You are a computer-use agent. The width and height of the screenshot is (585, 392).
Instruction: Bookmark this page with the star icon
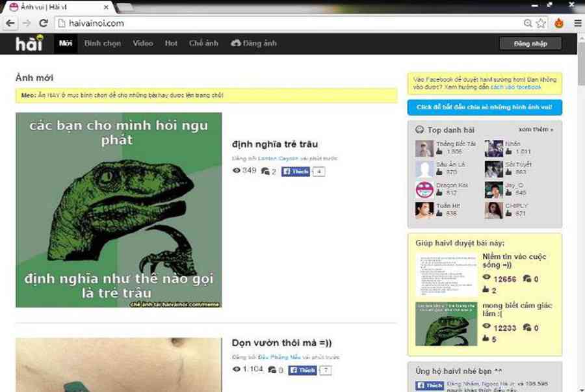pyautogui.click(x=541, y=23)
